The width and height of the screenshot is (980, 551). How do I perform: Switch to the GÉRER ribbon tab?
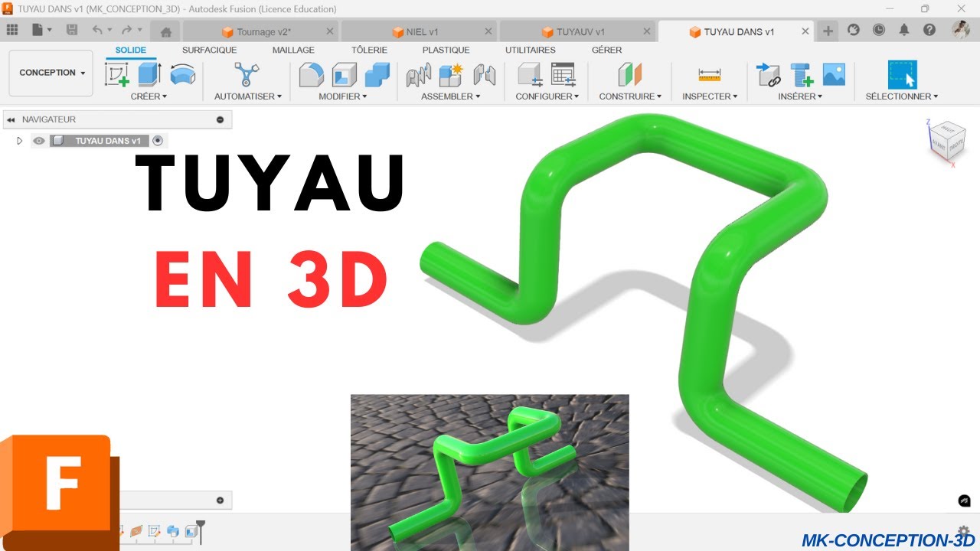pyautogui.click(x=607, y=50)
